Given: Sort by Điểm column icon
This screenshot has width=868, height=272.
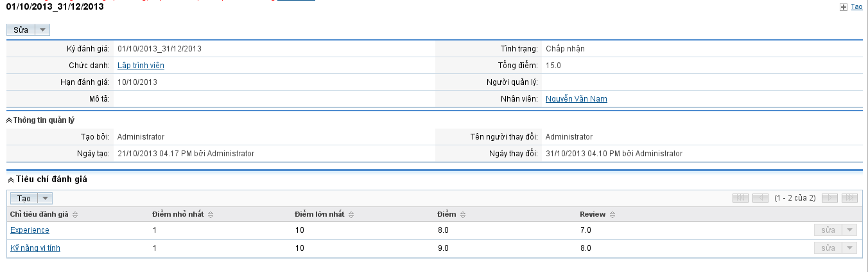Looking at the screenshot, I should click(463, 215).
